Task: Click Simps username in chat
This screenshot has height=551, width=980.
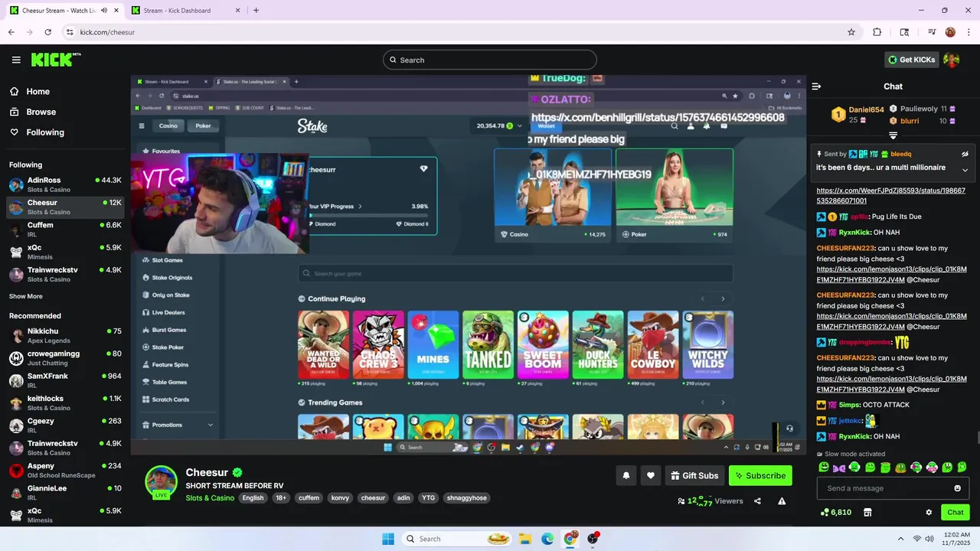Action: (x=849, y=405)
